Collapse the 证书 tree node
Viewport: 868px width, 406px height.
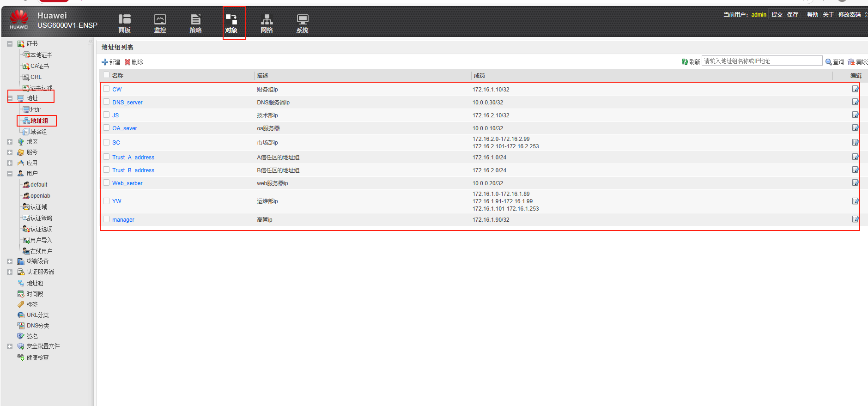[10, 44]
